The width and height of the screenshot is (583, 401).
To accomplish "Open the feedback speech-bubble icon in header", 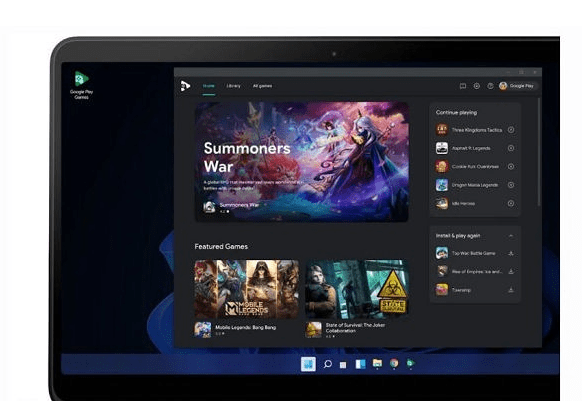I will [x=463, y=86].
